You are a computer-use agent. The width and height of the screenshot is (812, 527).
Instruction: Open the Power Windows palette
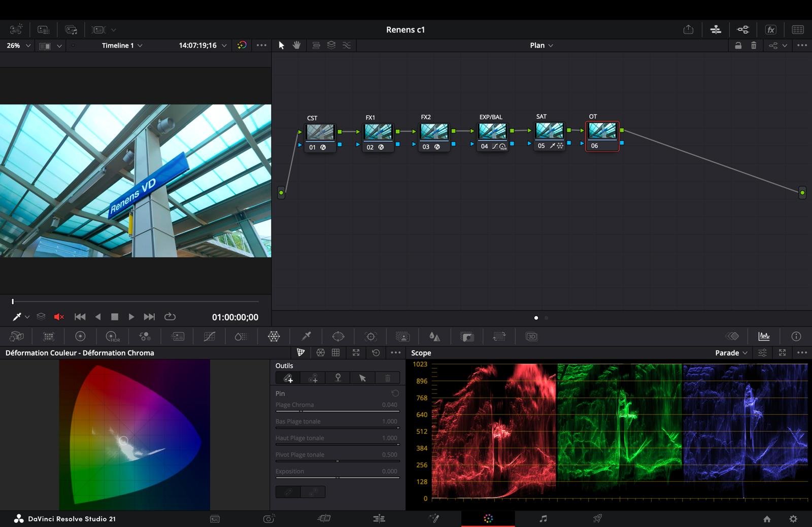pos(338,336)
